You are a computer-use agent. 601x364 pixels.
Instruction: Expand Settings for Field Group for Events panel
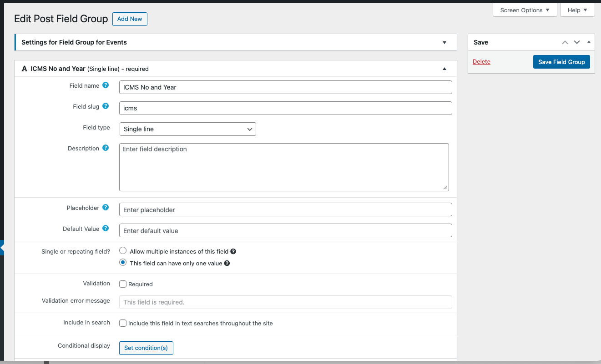[x=444, y=42]
